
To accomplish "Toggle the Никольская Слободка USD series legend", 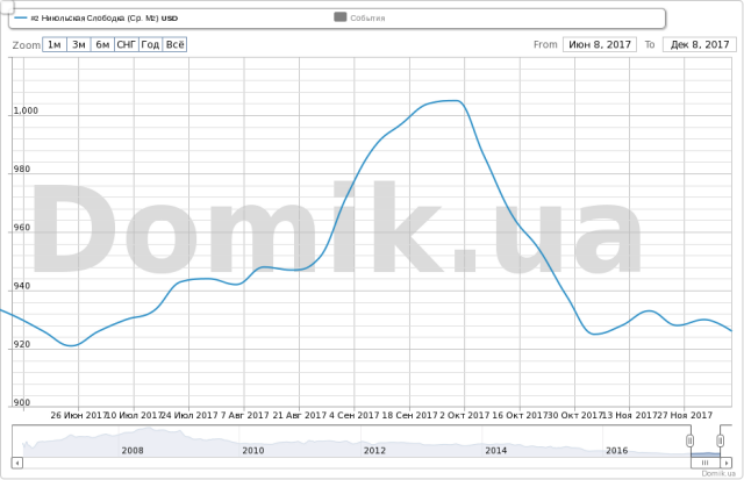I will point(96,18).
